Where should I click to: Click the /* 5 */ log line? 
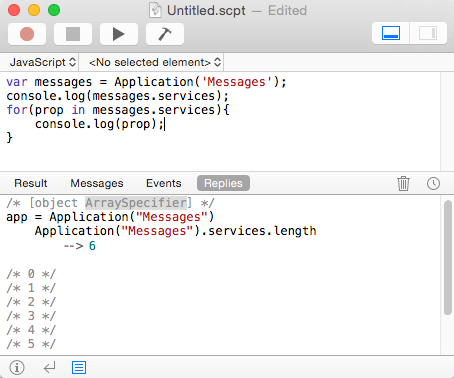(31, 344)
